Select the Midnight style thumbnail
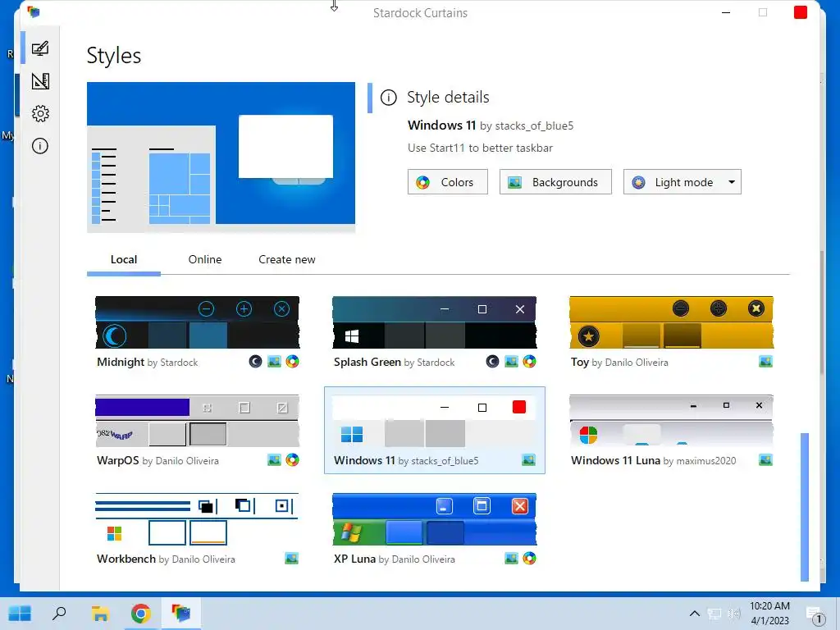Viewport: 840px width, 630px height. click(197, 322)
